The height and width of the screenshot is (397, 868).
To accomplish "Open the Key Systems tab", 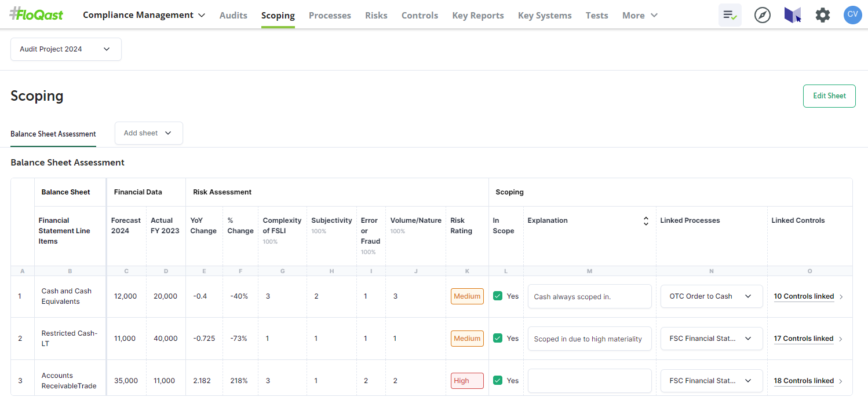I will coord(545,16).
